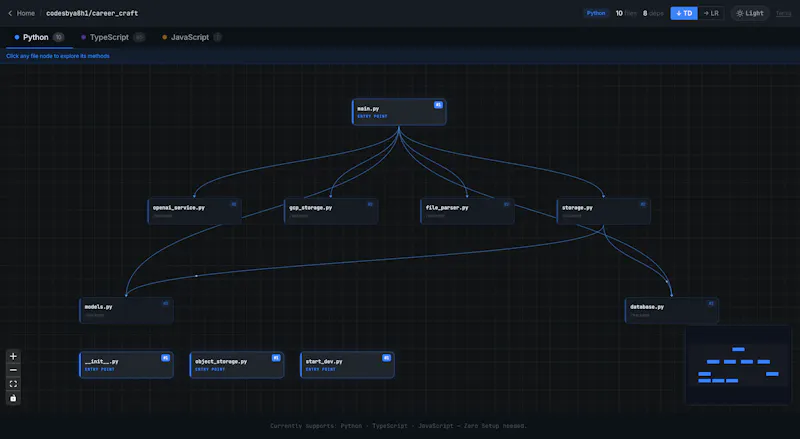Viewport: 800px width, 439px height.
Task: Open the Home breadcrumb link
Action: point(26,13)
